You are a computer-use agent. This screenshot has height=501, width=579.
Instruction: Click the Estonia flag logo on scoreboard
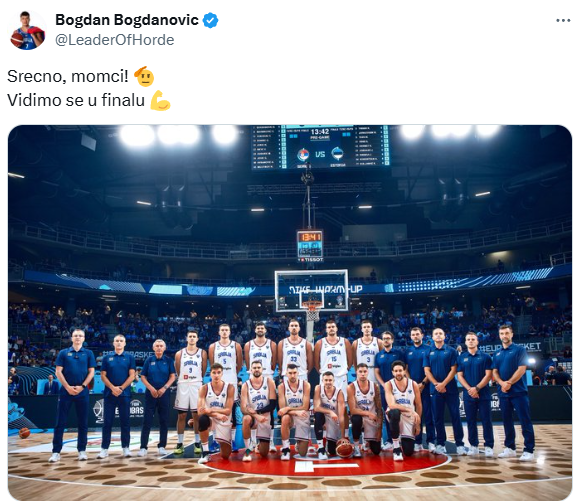click(x=337, y=154)
